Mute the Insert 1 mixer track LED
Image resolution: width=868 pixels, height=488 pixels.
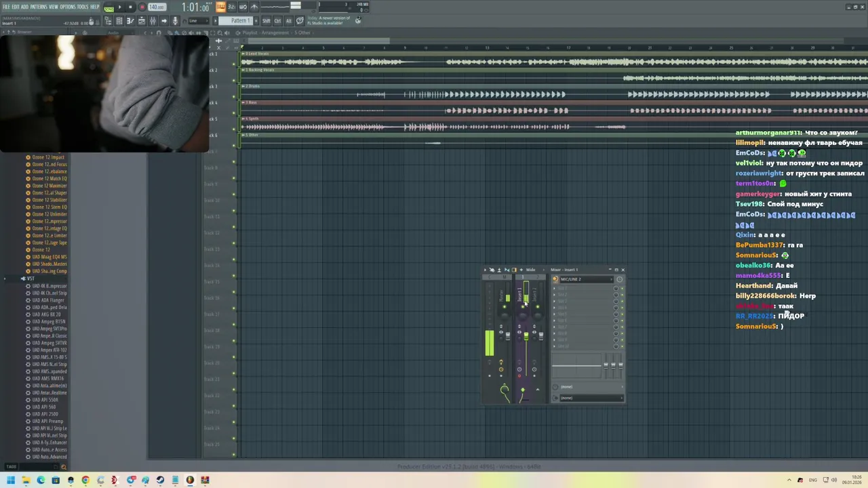[523, 306]
